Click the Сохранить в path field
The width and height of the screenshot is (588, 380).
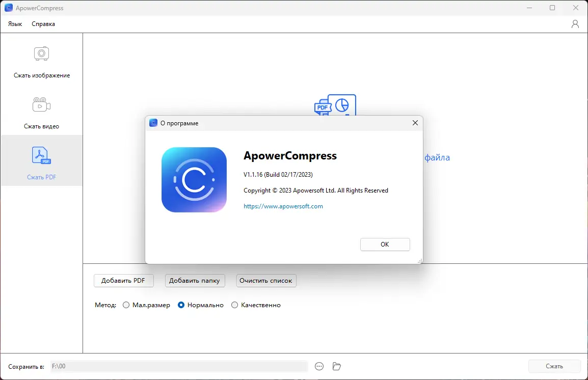(179, 366)
